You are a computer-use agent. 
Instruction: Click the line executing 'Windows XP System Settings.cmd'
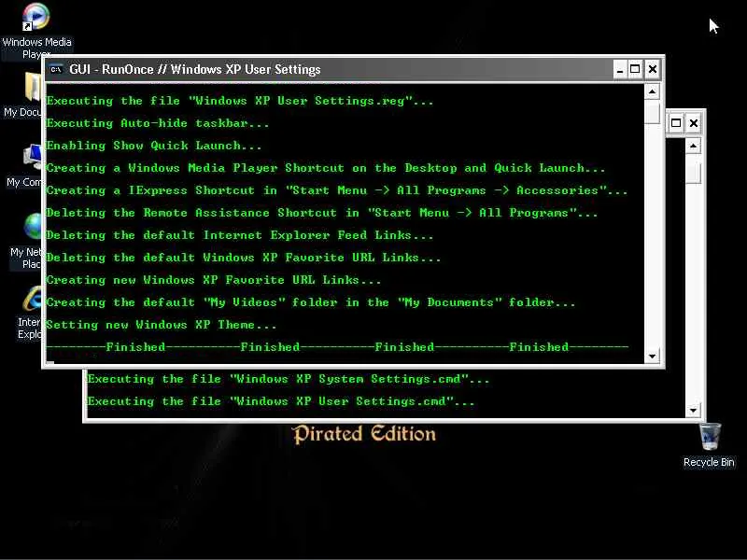tap(289, 380)
